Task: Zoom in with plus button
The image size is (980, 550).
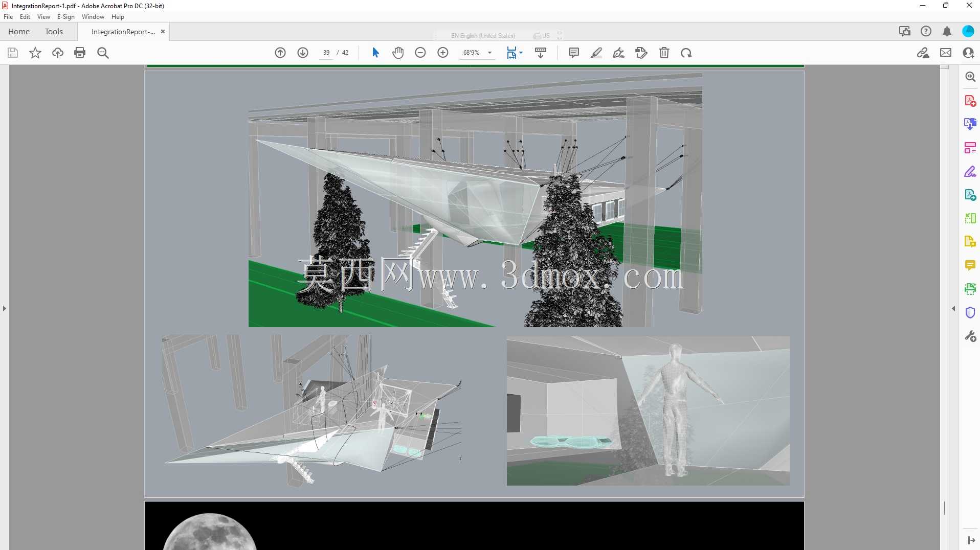Action: click(443, 53)
